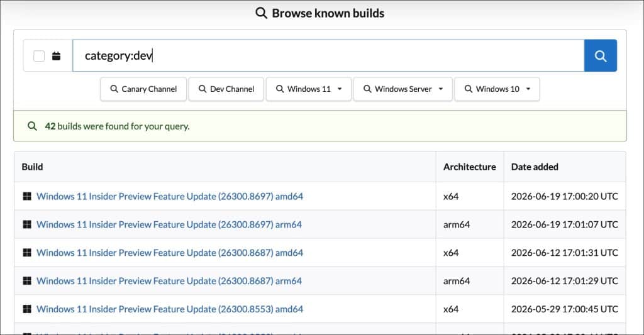
Task: Click Windows logo icon of 26300.8687 amd64 row
Action: coord(27,253)
